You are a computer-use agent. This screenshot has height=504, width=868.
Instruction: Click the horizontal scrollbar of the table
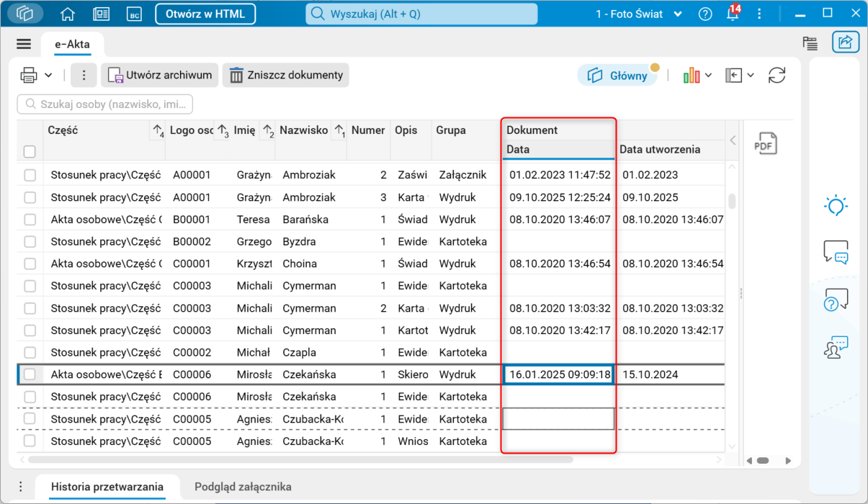click(300, 459)
